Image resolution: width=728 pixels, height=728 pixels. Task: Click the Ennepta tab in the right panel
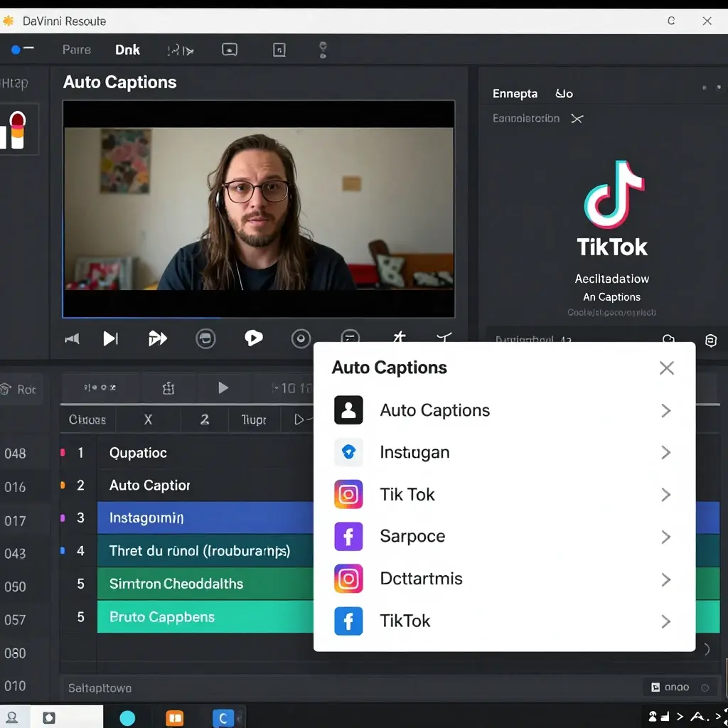[515, 93]
